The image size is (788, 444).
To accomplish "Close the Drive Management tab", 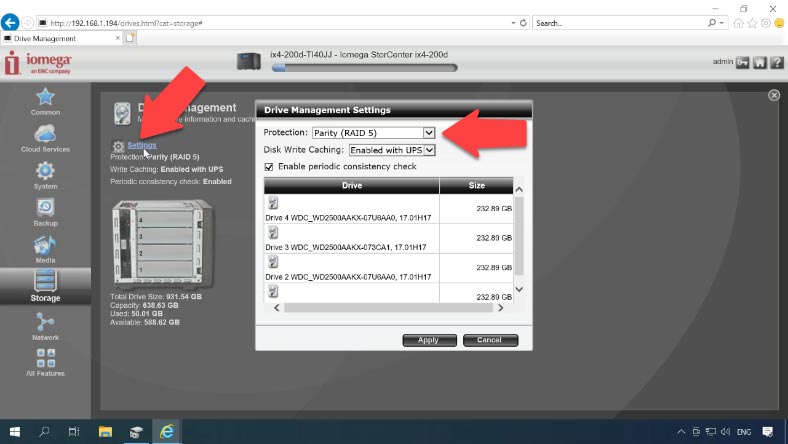I will pyautogui.click(x=118, y=38).
